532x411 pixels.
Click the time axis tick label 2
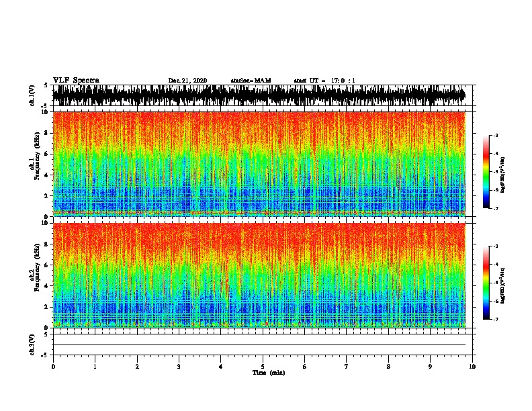click(x=137, y=367)
